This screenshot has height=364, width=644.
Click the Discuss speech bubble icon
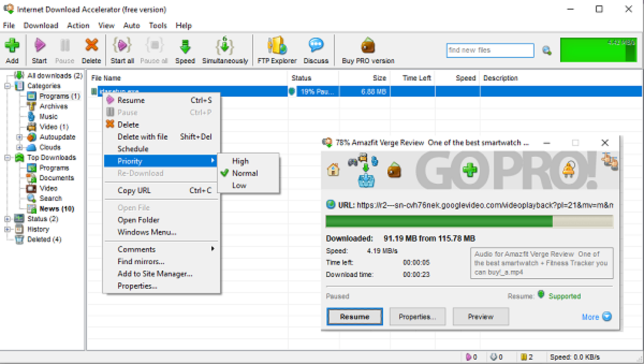click(x=316, y=45)
